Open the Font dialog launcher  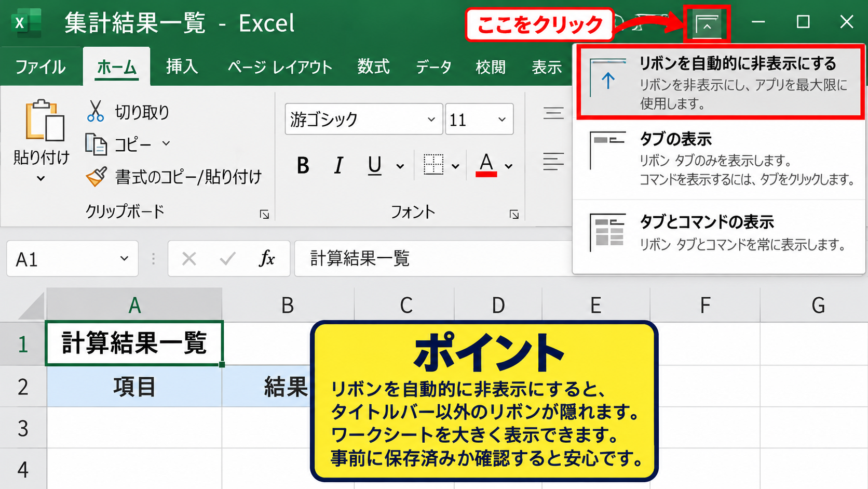click(x=514, y=214)
